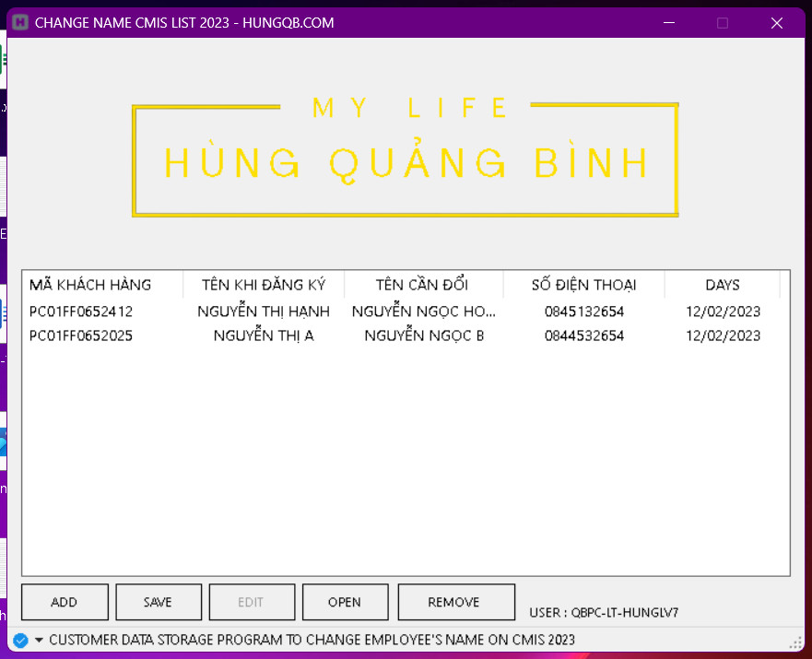Click the TÊN CẦN ĐỔI column header
Screen dimensions: 812x659
[423, 285]
